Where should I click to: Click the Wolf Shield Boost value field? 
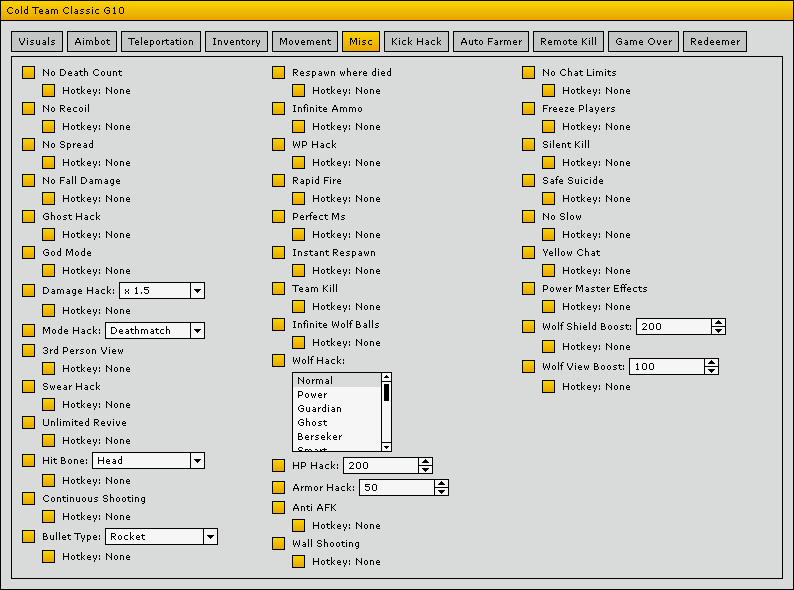[671, 327]
